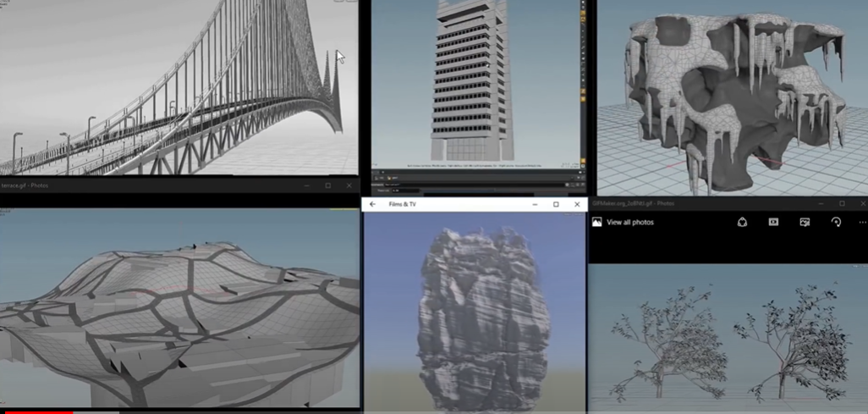Click the trees image in Photos viewer
The width and height of the screenshot is (868, 414).
pos(728,339)
